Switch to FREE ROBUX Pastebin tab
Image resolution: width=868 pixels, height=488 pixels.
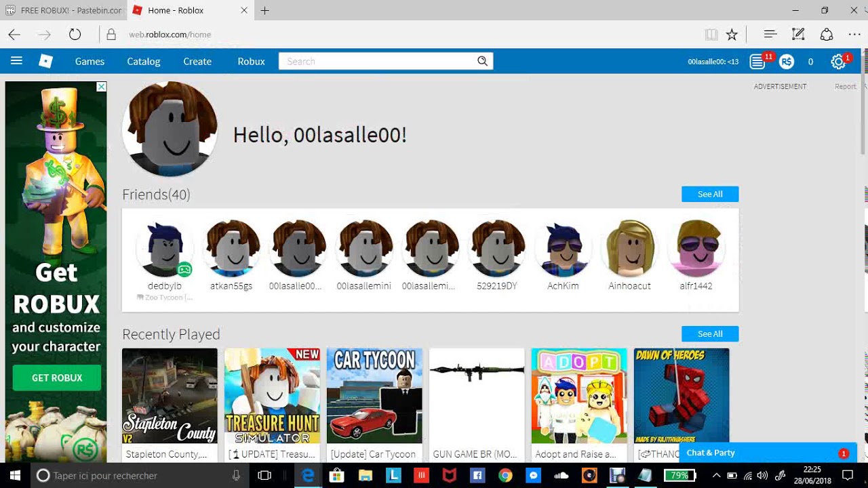point(64,10)
